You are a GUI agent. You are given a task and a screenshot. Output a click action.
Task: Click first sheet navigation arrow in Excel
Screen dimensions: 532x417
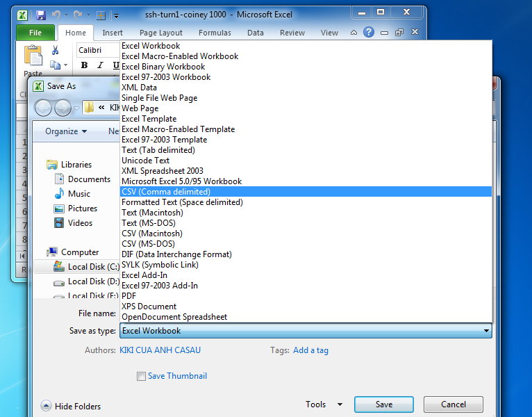coord(22,256)
